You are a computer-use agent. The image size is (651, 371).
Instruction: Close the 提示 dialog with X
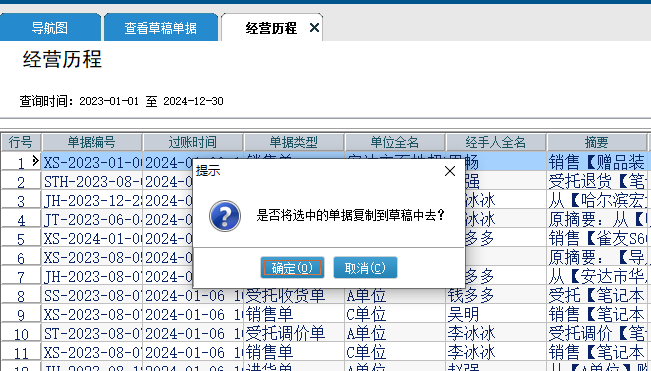(450, 171)
